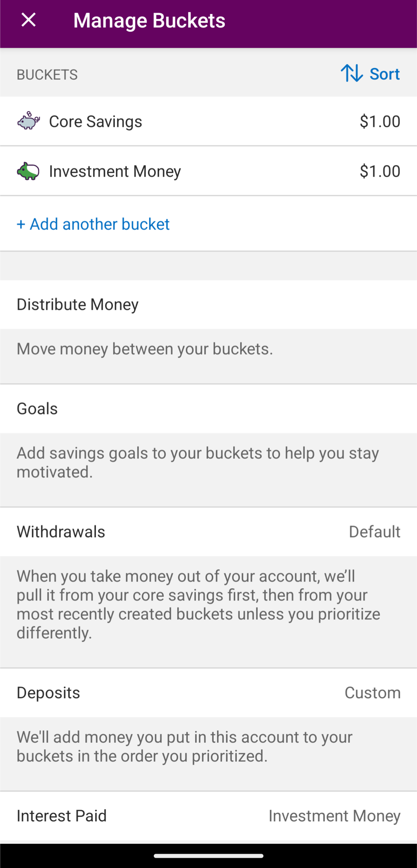417x868 pixels.
Task: Add another bucket
Action: click(x=93, y=224)
